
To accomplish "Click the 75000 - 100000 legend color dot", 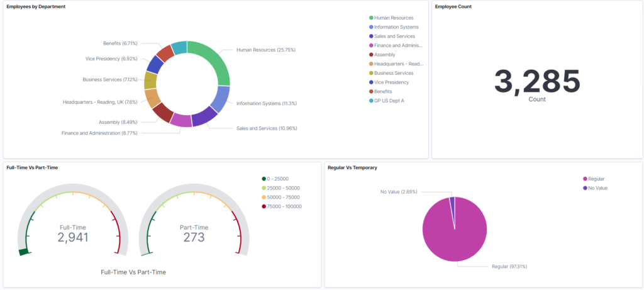I will pos(264,206).
